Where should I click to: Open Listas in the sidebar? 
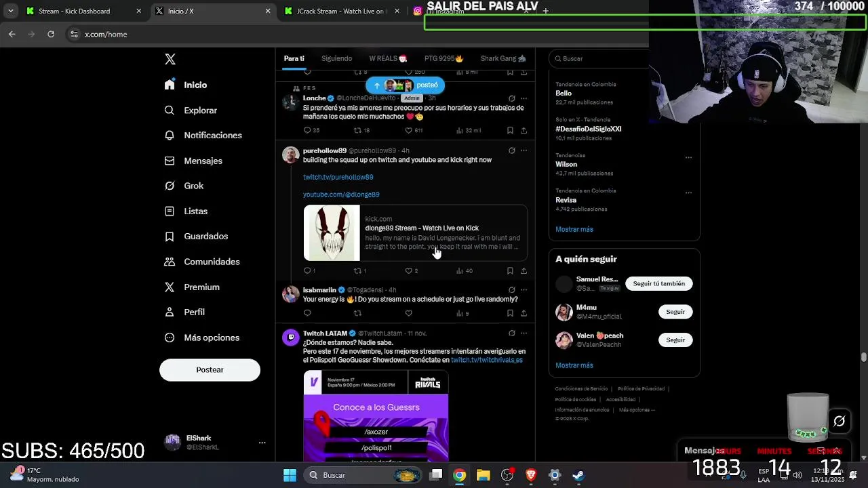pyautogui.click(x=186, y=211)
